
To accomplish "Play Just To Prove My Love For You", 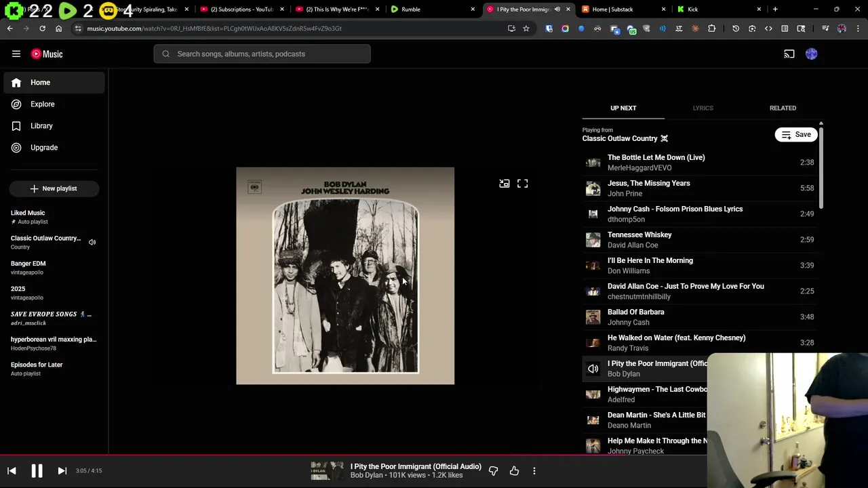I will pyautogui.click(x=699, y=291).
